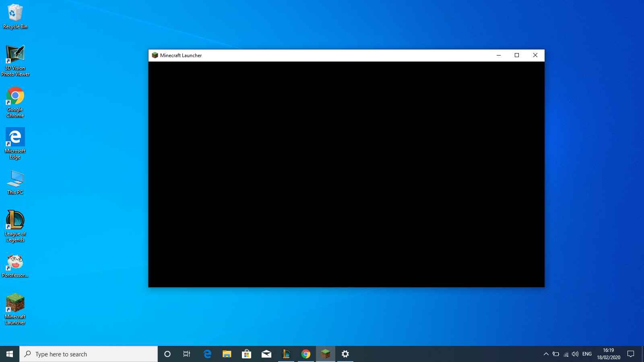Viewport: 644px width, 362px height.
Task: Open File Explorer from the taskbar
Action: pos(227,354)
